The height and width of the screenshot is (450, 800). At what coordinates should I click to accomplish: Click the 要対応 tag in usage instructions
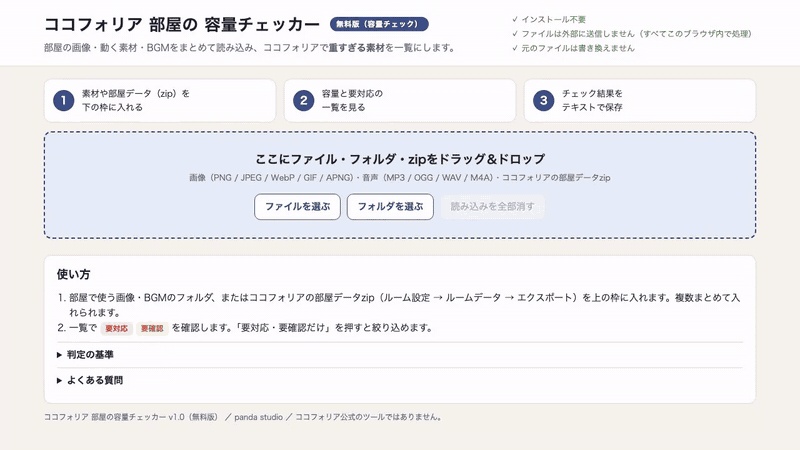pyautogui.click(x=116, y=329)
